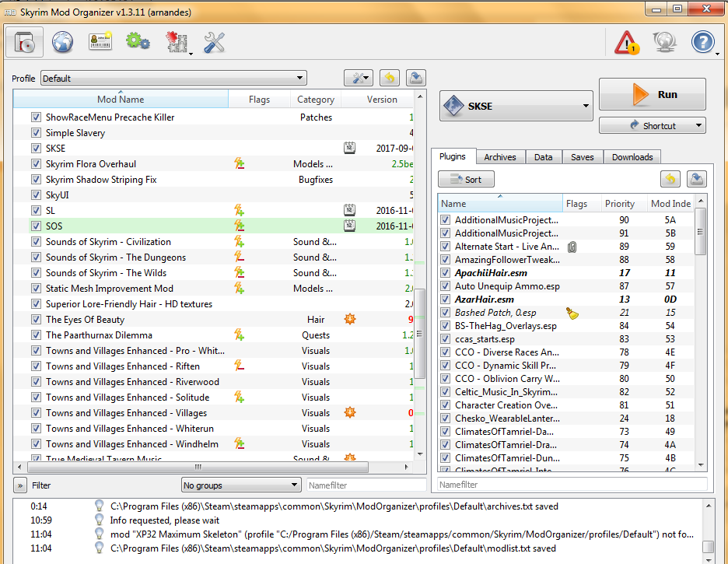Viewport: 728px width, 564px height.
Task: Click the plugin list vertical scrollbar thumb
Action: [700, 231]
